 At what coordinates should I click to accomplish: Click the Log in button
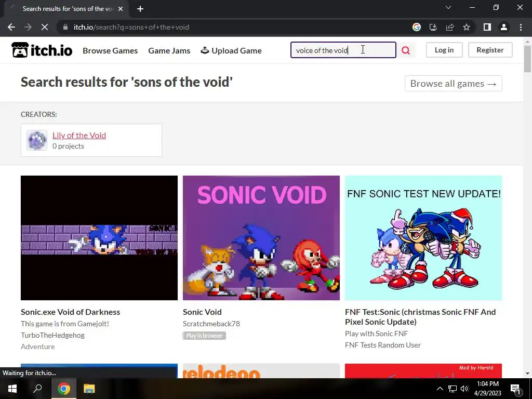[x=444, y=50]
